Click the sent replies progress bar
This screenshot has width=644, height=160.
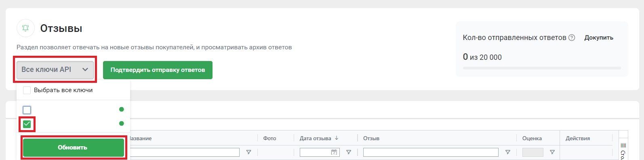pyautogui.click(x=542, y=68)
